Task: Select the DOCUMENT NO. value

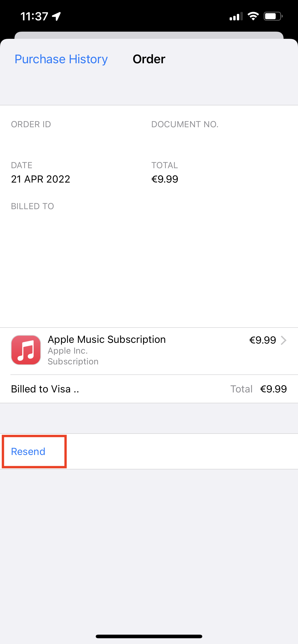Action: pos(188,137)
